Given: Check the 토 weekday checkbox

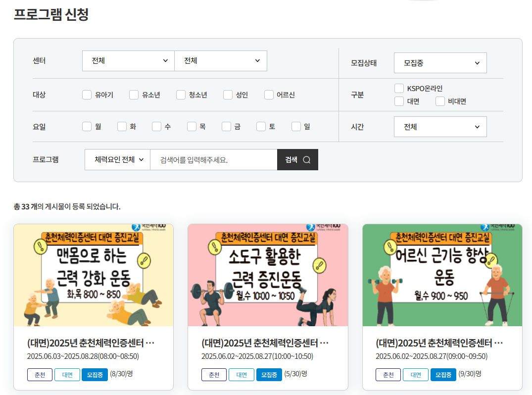Looking at the screenshot, I should 261,127.
